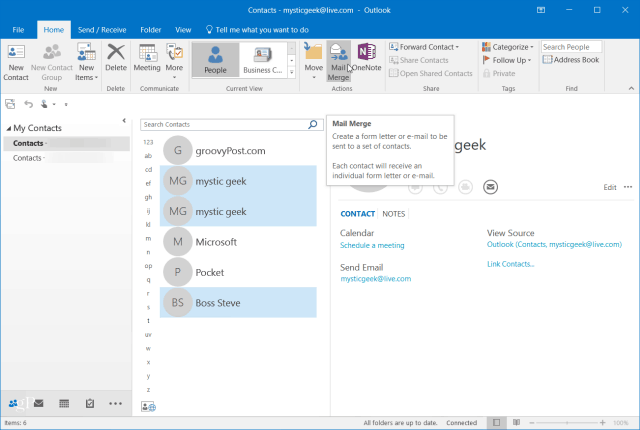Screen dimensions: 640x430
Task: Expand the Current View gallery
Action: pyautogui.click(x=292, y=72)
